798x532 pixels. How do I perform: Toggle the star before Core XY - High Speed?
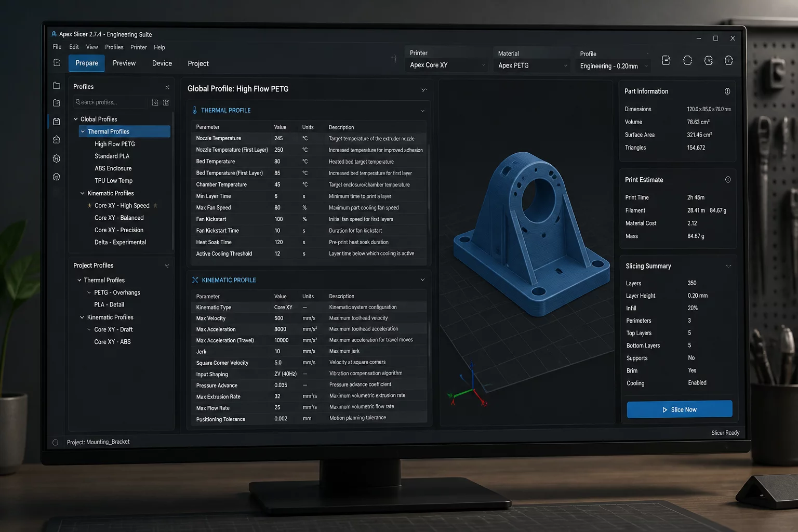coord(89,206)
